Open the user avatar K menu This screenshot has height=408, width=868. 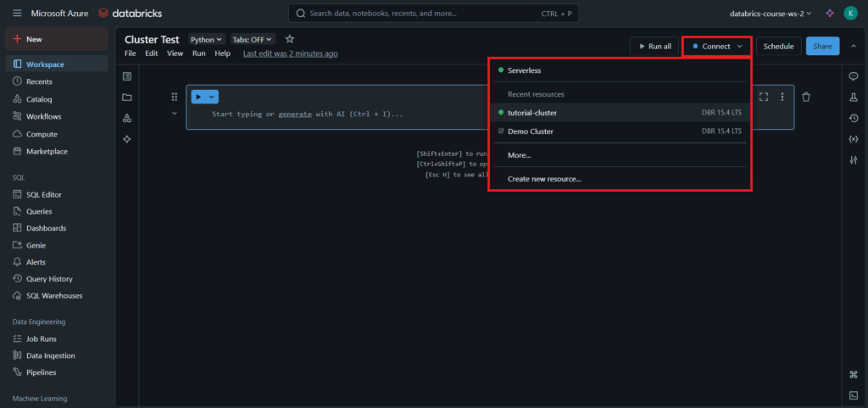[x=850, y=14]
